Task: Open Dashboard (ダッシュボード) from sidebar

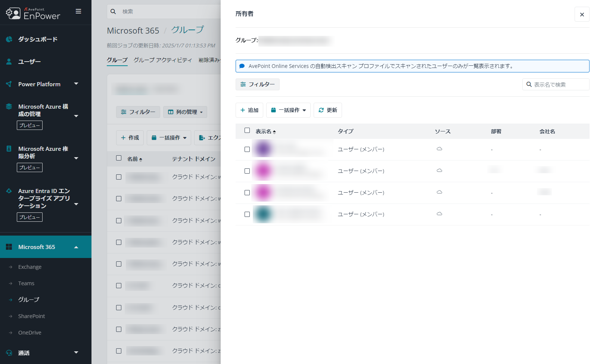Action: (x=38, y=39)
